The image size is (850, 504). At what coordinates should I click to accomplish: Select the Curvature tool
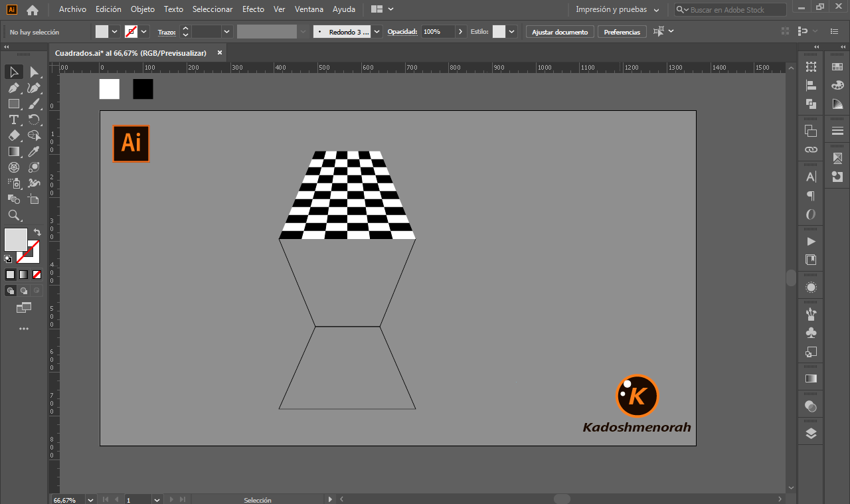[34, 88]
